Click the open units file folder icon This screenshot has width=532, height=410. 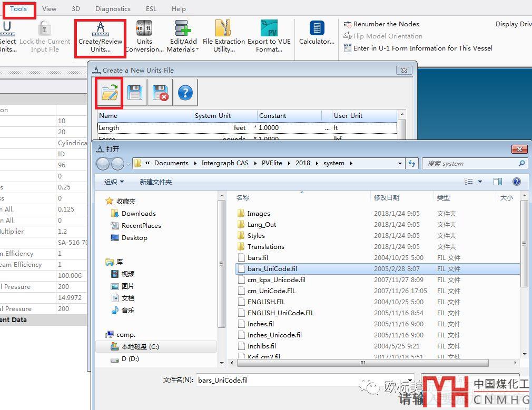tap(110, 93)
